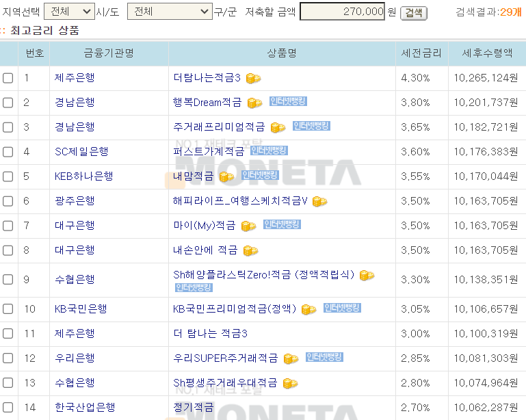Click the 인터넷뱅킹 badge on 행복Dream적금 row
Viewport: 526px width, 420px height.
coord(288,101)
